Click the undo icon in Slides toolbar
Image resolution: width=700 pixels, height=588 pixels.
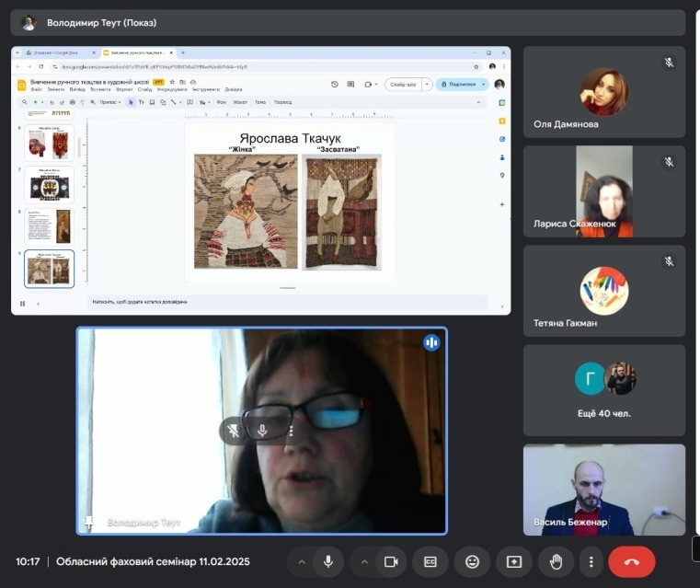pos(52,102)
